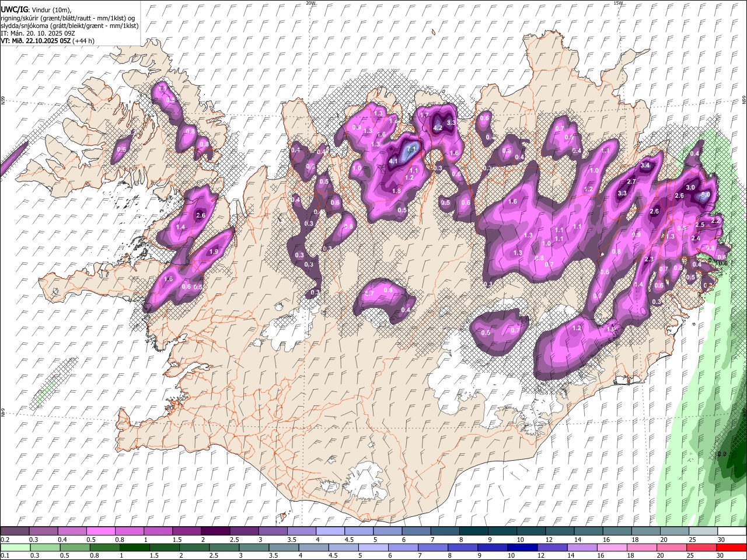Click the 2.4 precipitation value in the east
747x560 pixels.
tap(696, 238)
